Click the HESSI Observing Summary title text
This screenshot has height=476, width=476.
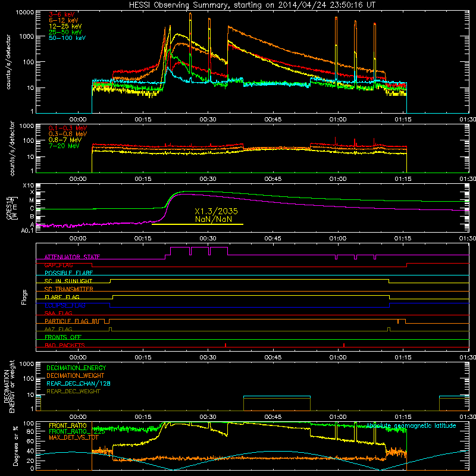[x=252, y=5]
